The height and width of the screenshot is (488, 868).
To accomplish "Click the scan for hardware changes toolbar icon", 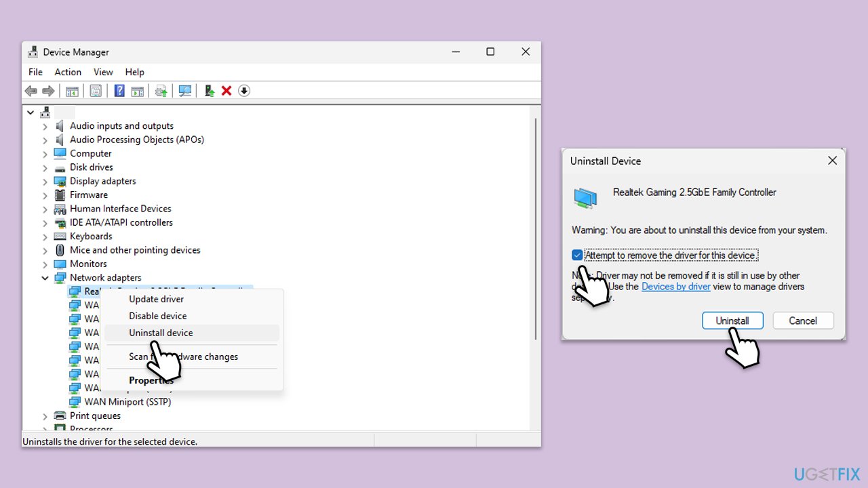I will pos(185,91).
